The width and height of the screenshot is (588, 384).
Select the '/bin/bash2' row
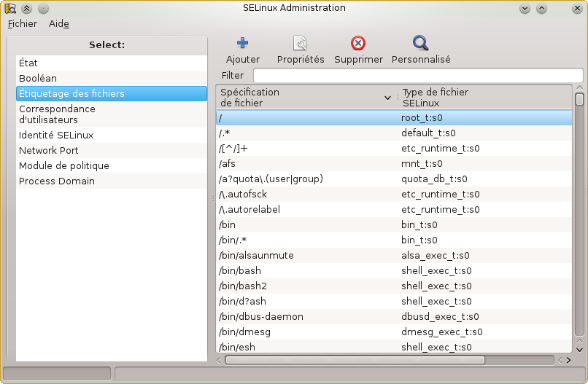coord(394,286)
